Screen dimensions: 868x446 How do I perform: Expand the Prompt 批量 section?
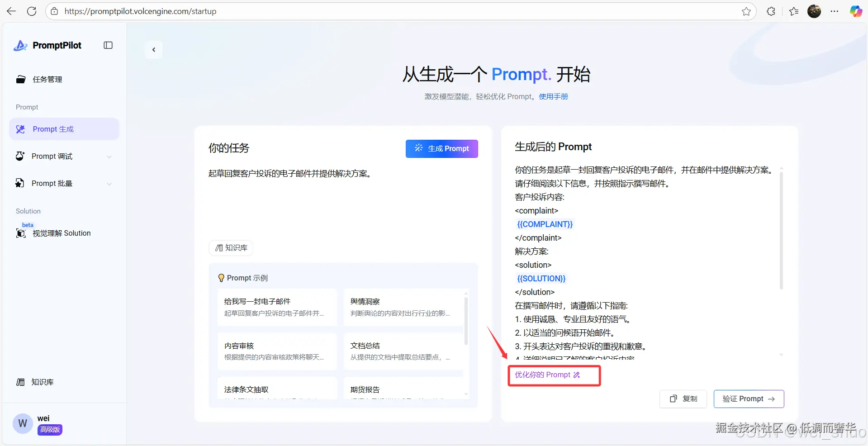pyautogui.click(x=109, y=184)
